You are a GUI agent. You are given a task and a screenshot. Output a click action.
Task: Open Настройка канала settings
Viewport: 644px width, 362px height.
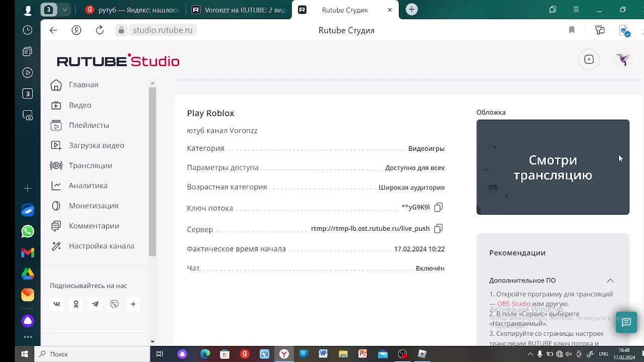(x=92, y=246)
